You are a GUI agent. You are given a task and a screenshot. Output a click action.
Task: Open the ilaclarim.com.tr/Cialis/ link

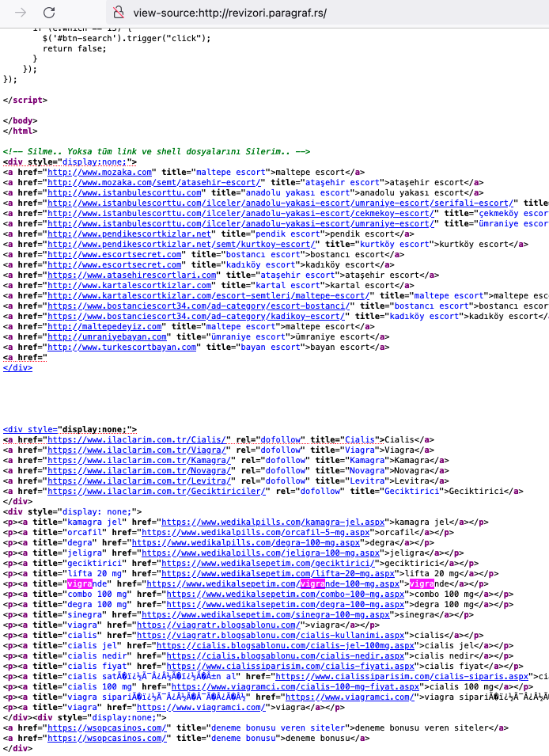[x=137, y=439]
